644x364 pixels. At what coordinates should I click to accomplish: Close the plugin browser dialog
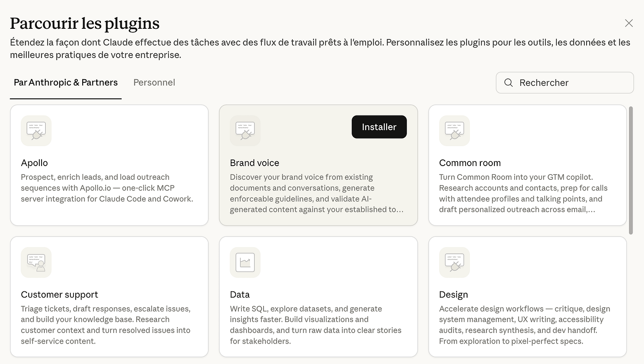(x=629, y=23)
